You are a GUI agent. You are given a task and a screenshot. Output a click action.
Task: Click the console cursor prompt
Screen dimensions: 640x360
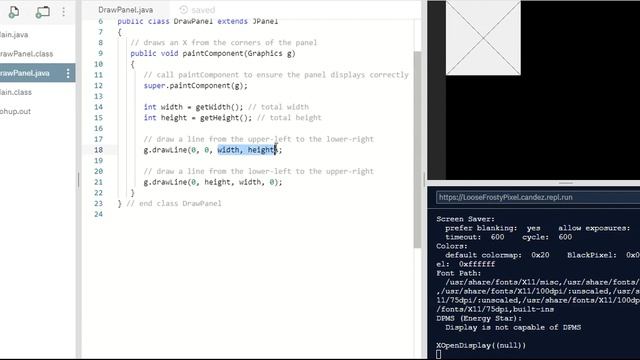click(x=438, y=354)
